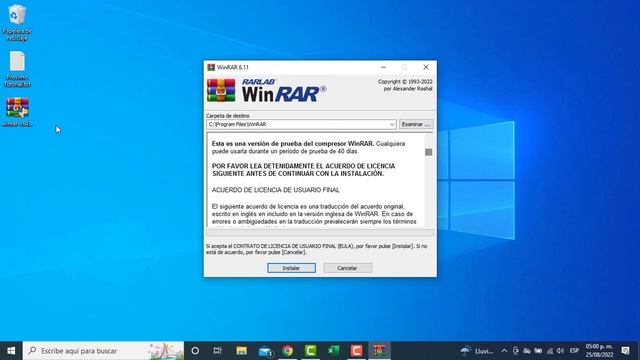Open Cortana circle icon in taskbar
Viewport: 640px width, 360px height.
(195, 351)
